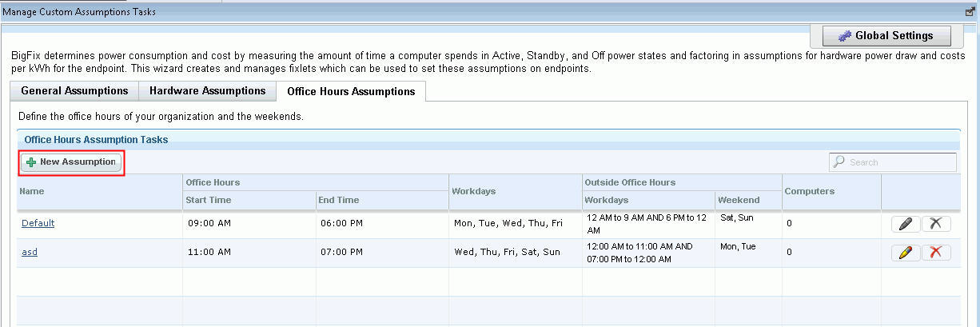
Task: Create a New Assumption
Action: (72, 162)
